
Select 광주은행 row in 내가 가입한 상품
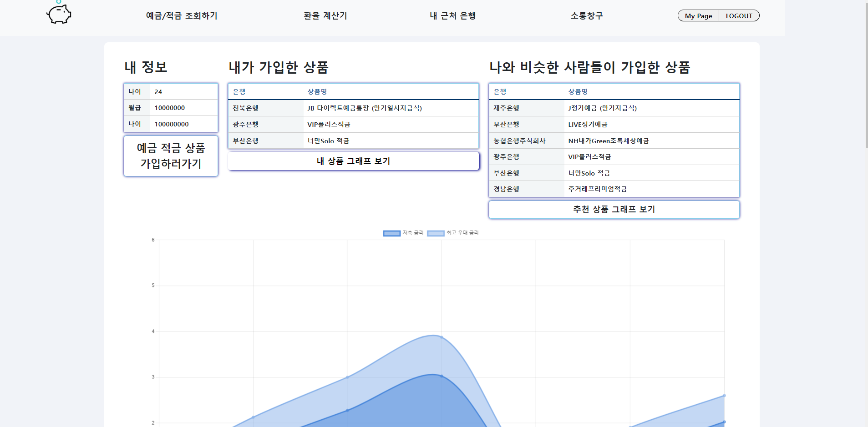(354, 125)
